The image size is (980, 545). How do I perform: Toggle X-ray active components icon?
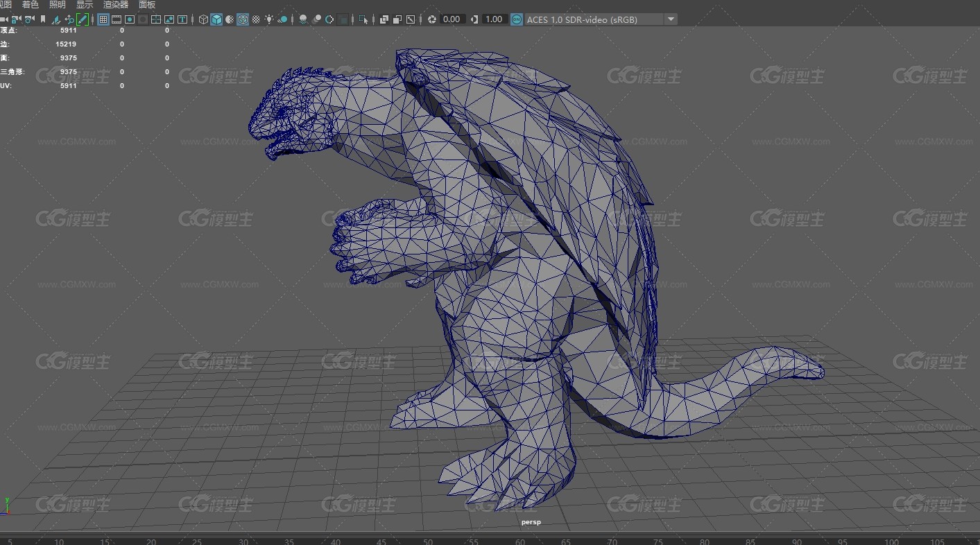[x=397, y=19]
